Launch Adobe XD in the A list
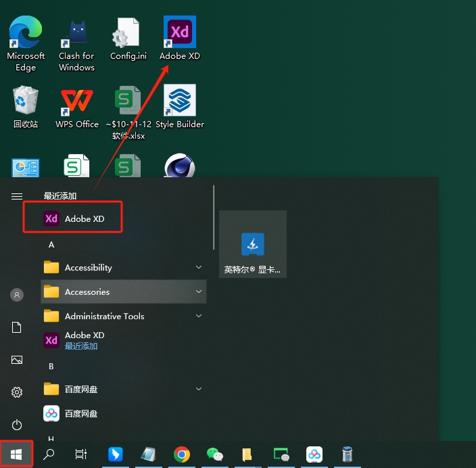This screenshot has height=468, width=476. point(124,340)
